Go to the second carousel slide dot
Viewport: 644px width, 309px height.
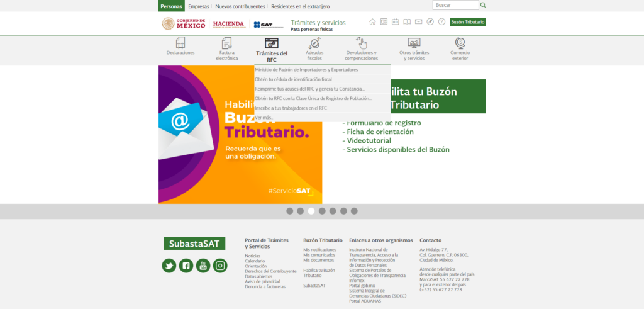coord(300,211)
